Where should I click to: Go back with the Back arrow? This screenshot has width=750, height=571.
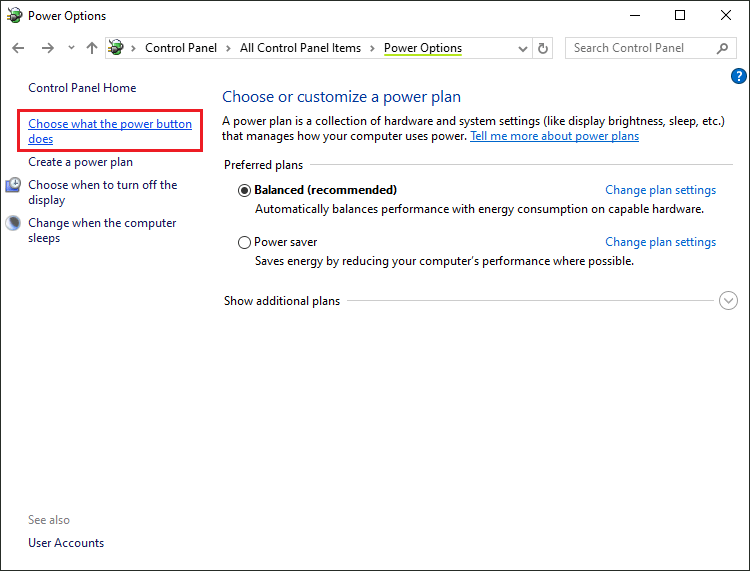click(18, 48)
